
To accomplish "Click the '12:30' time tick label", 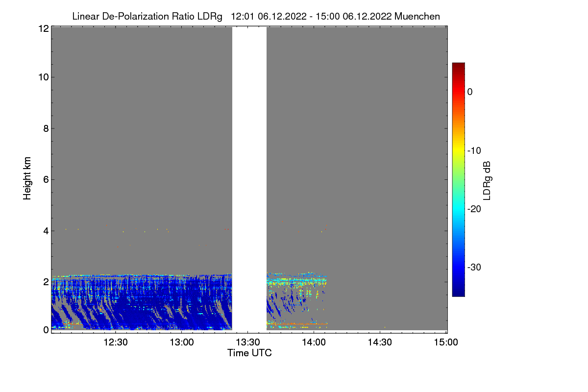I will point(116,343).
